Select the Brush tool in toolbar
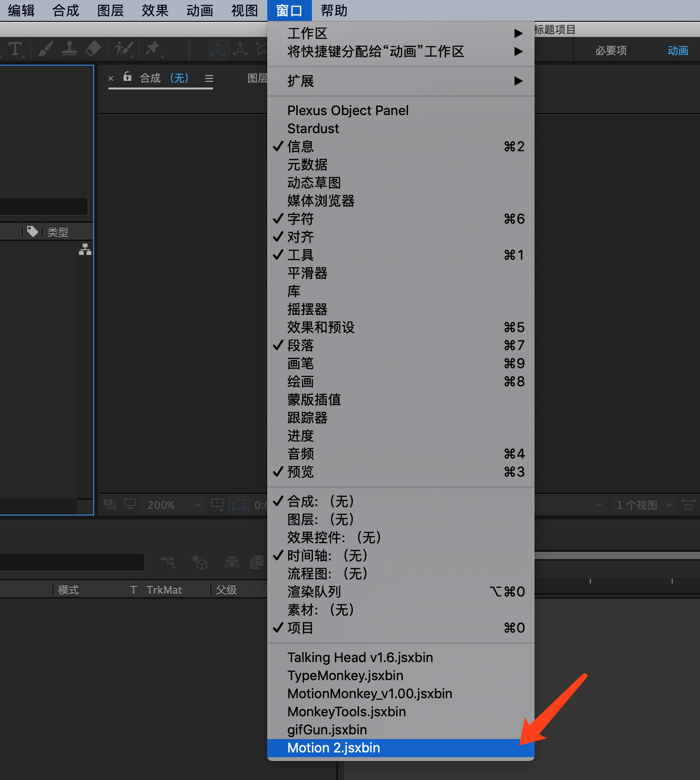Viewport: 700px width, 780px height. (45, 49)
